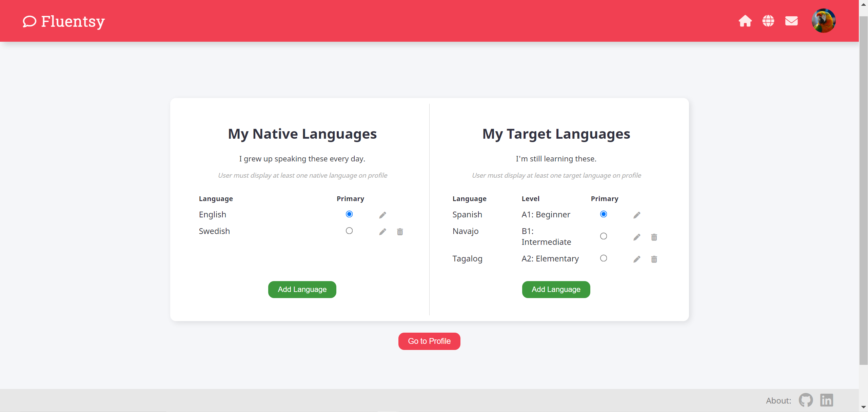868x412 pixels.
Task: Click Add Language under Target Languages
Action: [556, 289]
